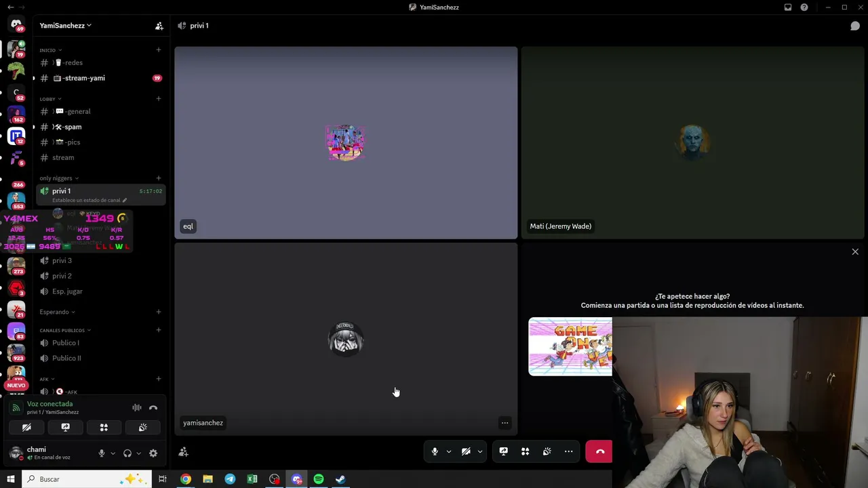This screenshot has height=488, width=868.
Task: Open microphone input options arrow in control bar
Action: pyautogui.click(x=448, y=451)
